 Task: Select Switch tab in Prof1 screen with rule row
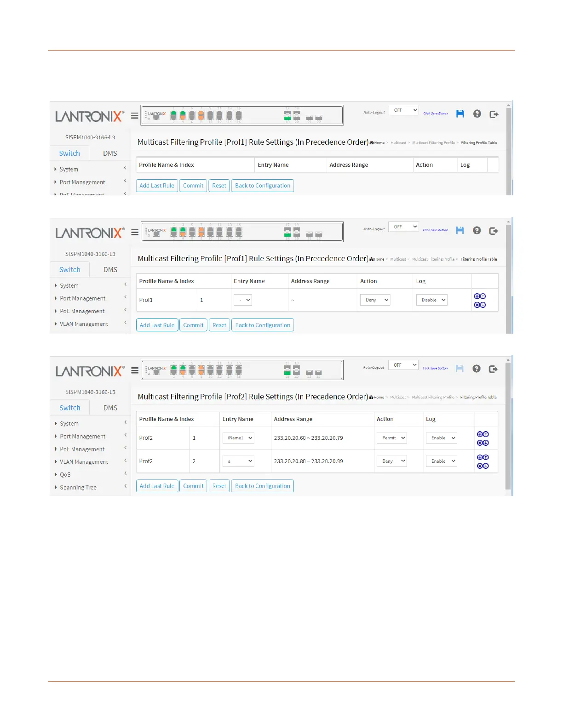pos(70,269)
